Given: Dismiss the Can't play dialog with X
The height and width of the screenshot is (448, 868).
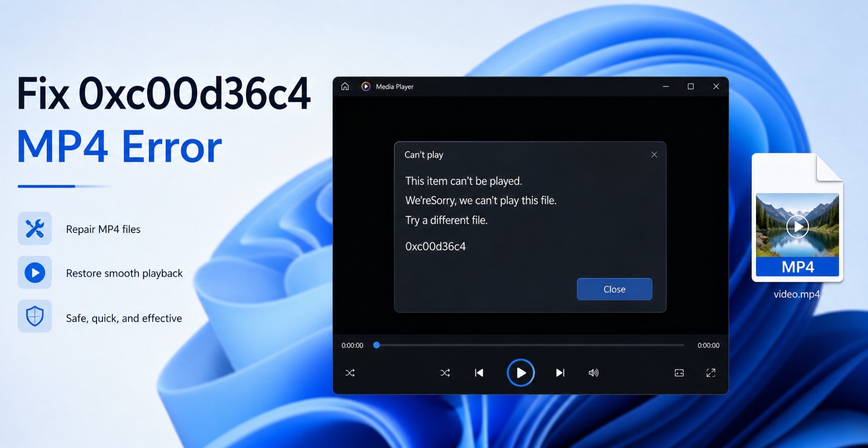Looking at the screenshot, I should pos(654,155).
